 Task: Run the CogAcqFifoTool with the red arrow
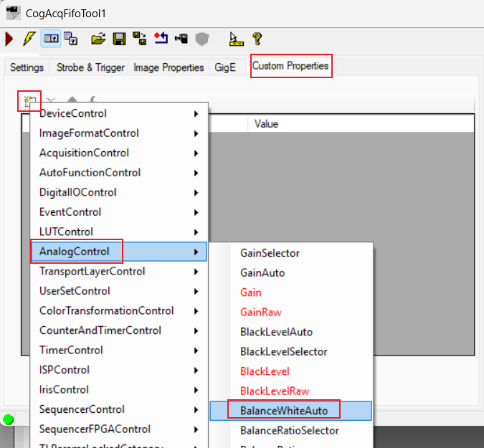tap(9, 39)
